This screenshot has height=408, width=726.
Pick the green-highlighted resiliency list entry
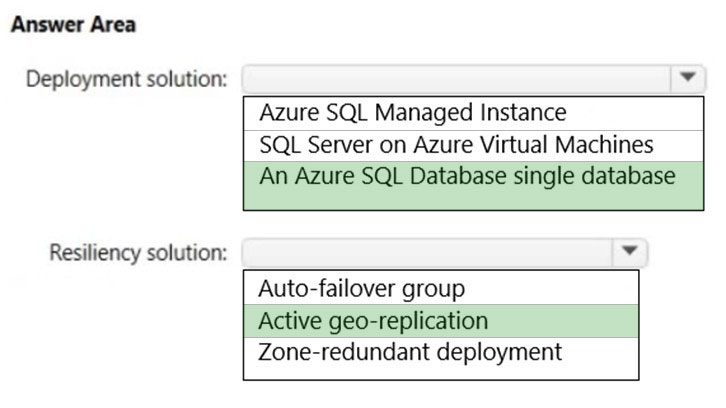(x=441, y=321)
